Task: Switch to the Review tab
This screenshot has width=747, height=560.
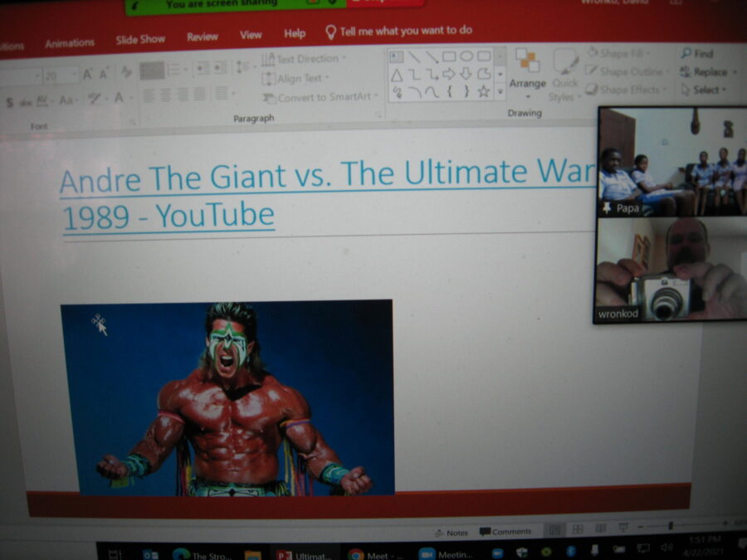Action: click(203, 37)
